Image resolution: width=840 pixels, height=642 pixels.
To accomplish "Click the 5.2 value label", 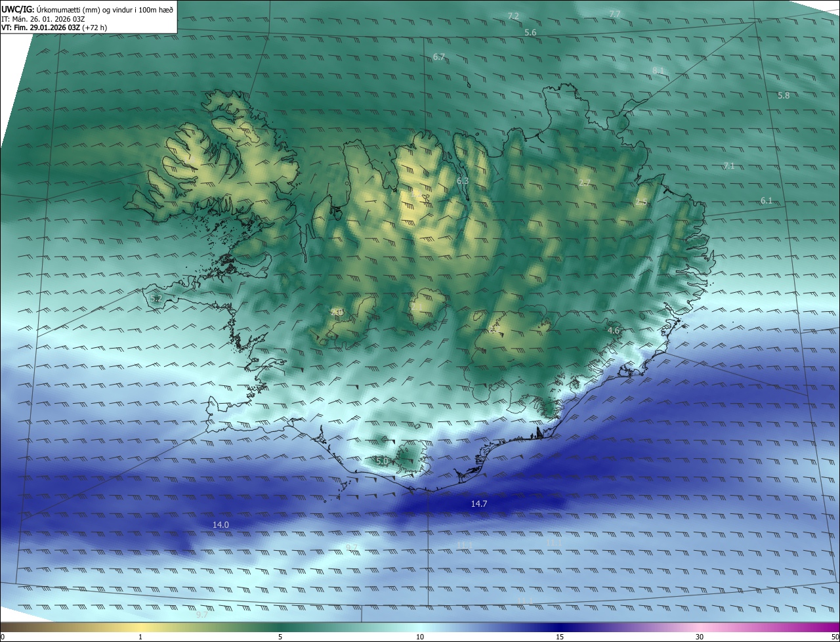I will pos(156,299).
